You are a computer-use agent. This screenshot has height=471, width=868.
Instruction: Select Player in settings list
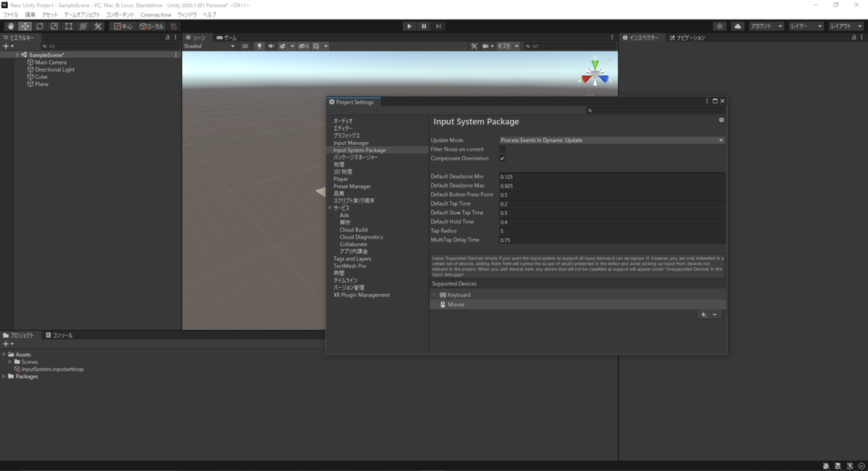341,179
